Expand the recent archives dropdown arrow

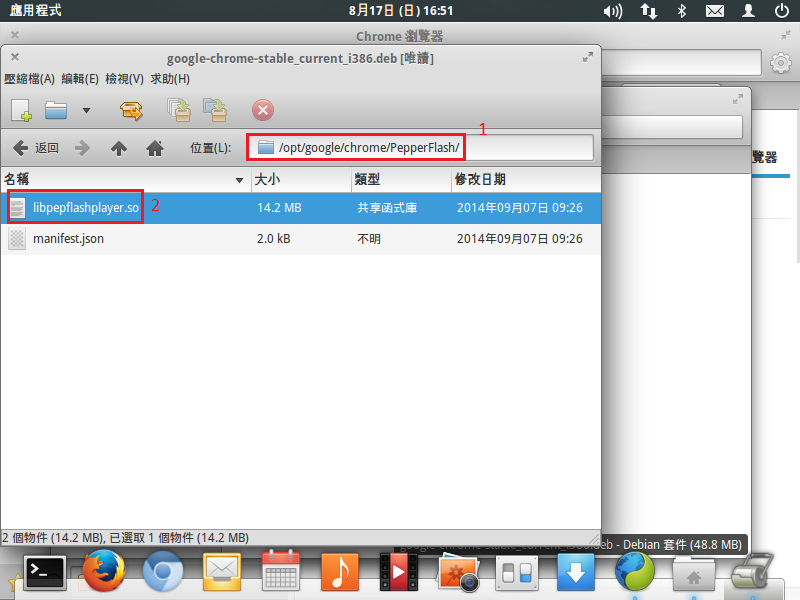[86, 110]
